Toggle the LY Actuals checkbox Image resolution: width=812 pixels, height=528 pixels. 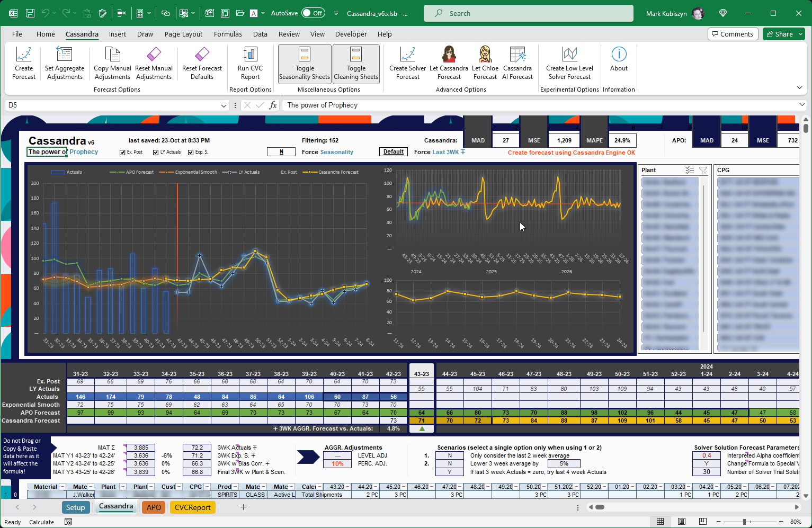[156, 153]
